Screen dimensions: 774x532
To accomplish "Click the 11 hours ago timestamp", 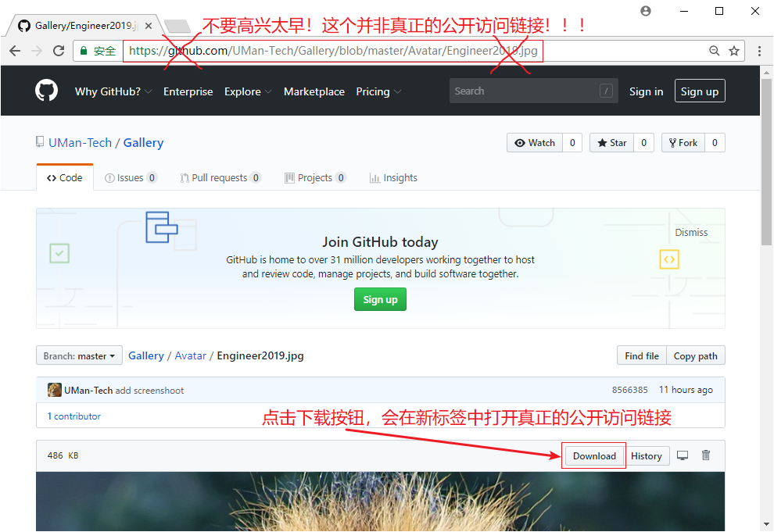I will pos(686,390).
